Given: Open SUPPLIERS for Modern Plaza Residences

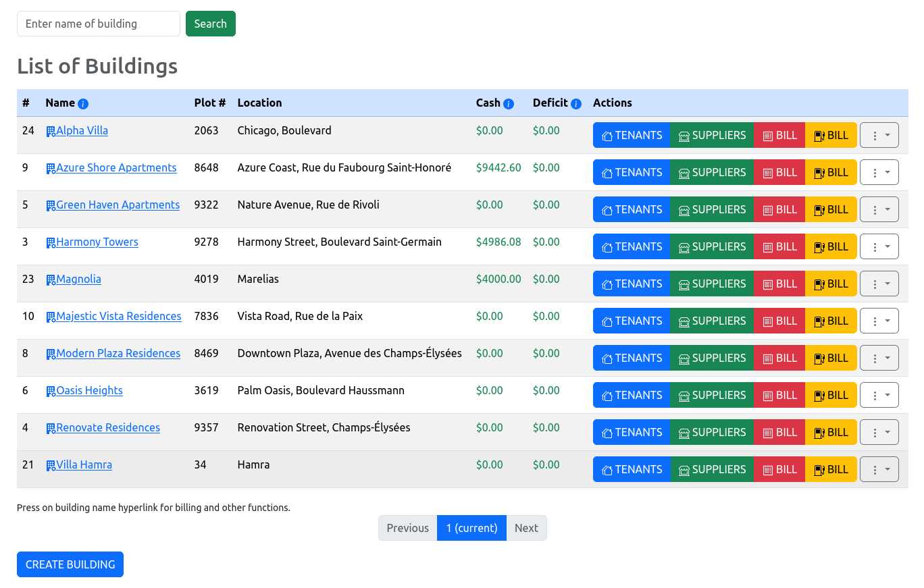Looking at the screenshot, I should pyautogui.click(x=712, y=358).
